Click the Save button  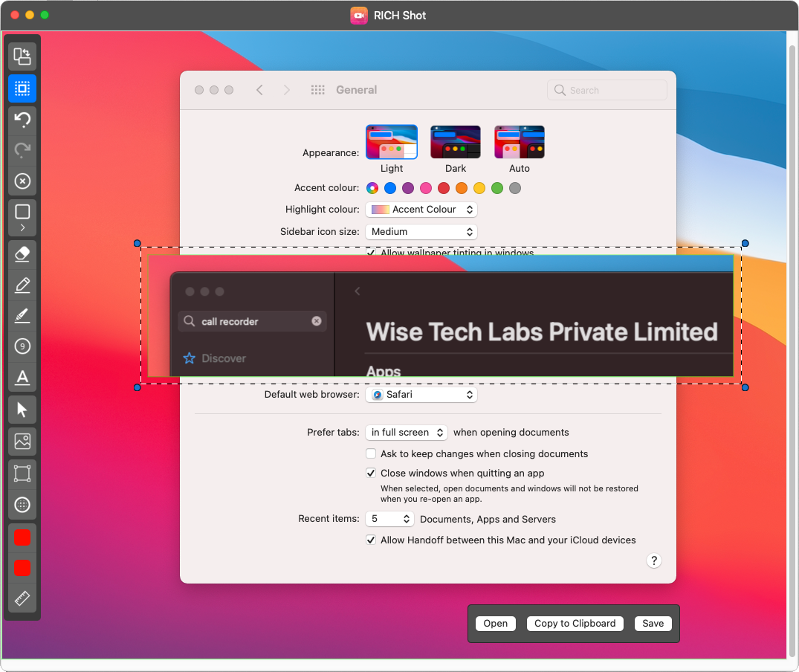point(653,624)
